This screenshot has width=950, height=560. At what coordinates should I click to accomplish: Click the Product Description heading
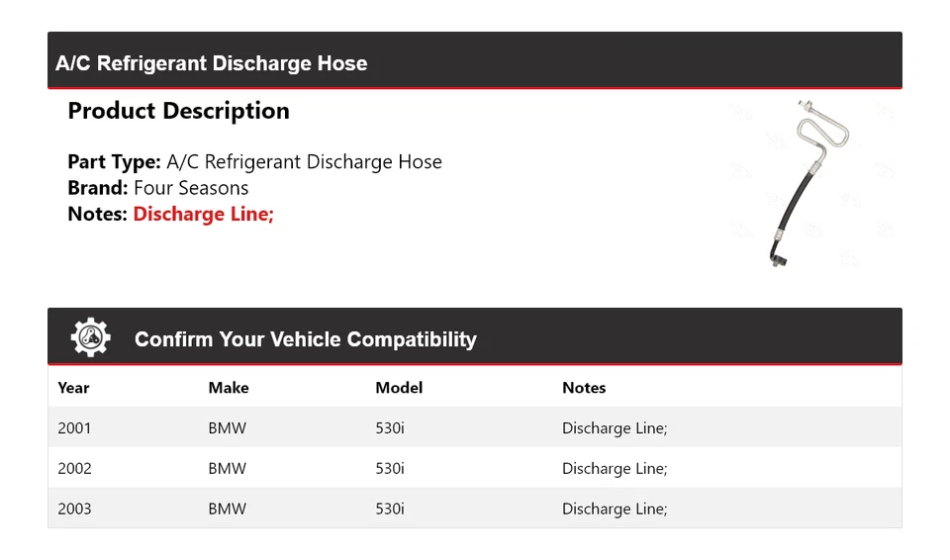click(178, 111)
